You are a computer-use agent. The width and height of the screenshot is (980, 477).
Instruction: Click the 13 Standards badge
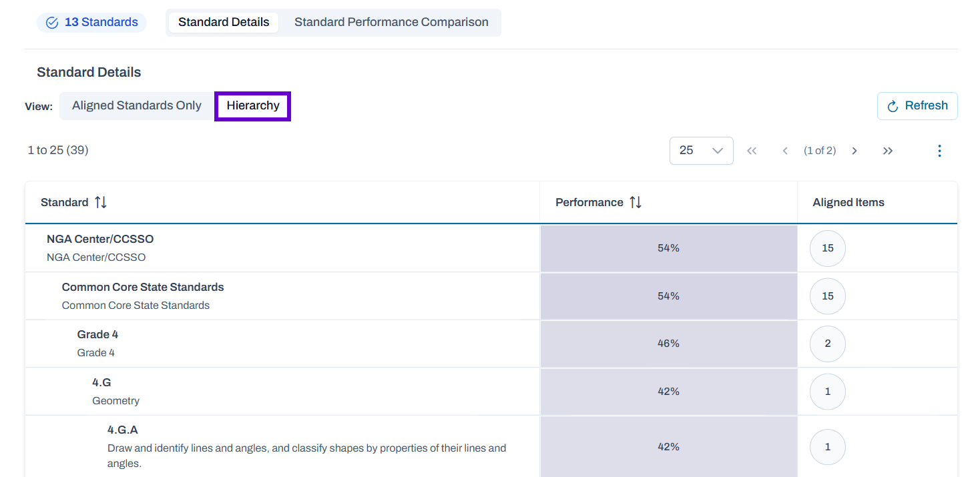[91, 23]
